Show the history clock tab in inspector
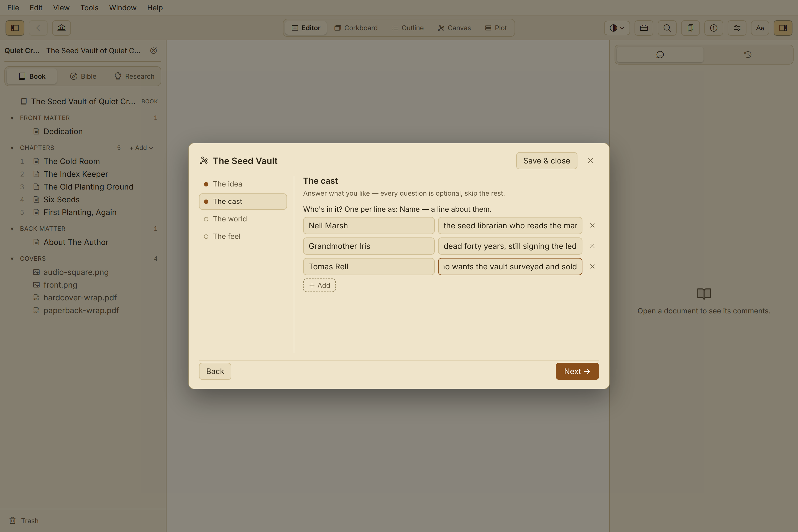This screenshot has width=798, height=532. tap(748, 55)
